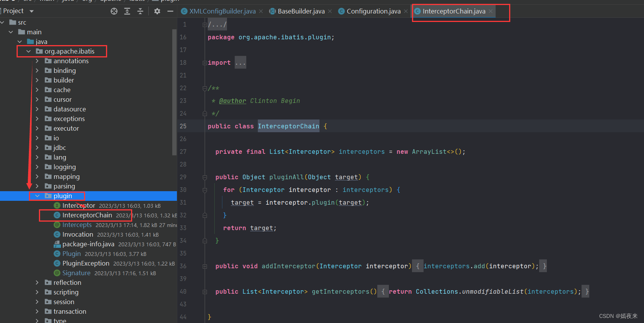Click the interceptors field declaration
Screen dimensions: 644x323
click(x=362, y=151)
